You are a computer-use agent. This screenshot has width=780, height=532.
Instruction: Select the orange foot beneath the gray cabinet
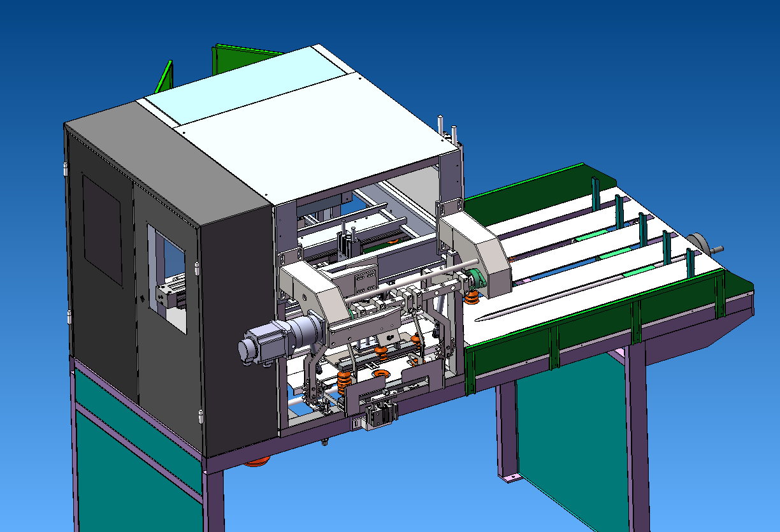point(257,461)
